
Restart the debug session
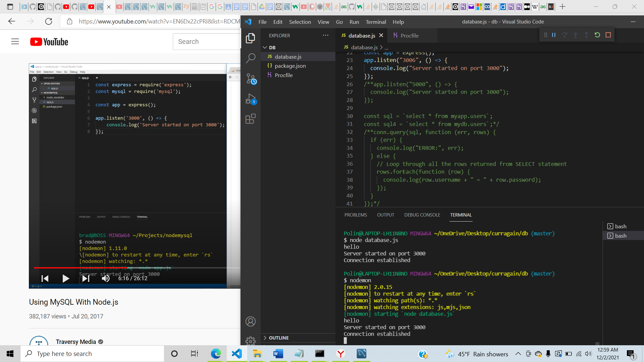[597, 35]
